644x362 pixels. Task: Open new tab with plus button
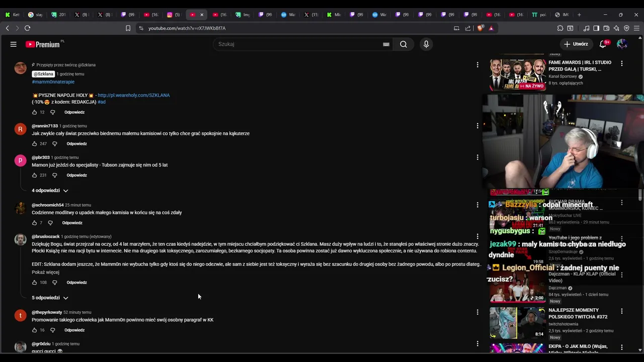579,15
